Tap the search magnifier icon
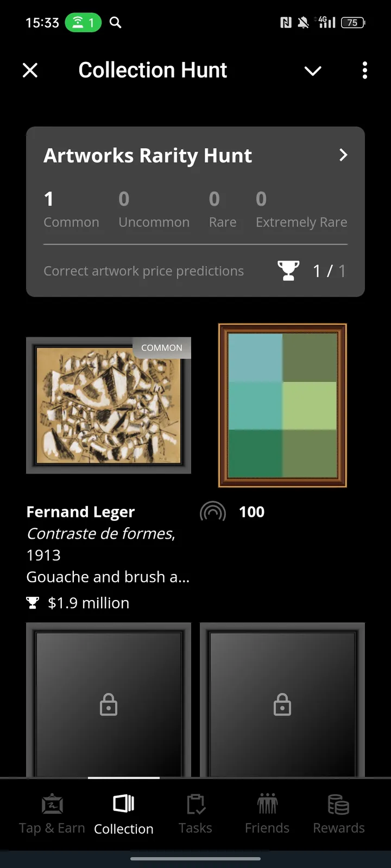Image resolution: width=391 pixels, height=868 pixels. click(115, 22)
